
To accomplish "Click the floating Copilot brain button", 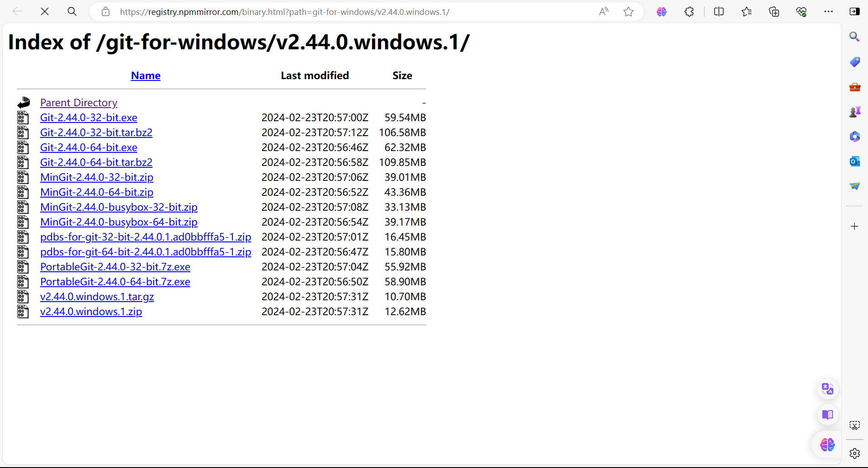I will coord(827,445).
